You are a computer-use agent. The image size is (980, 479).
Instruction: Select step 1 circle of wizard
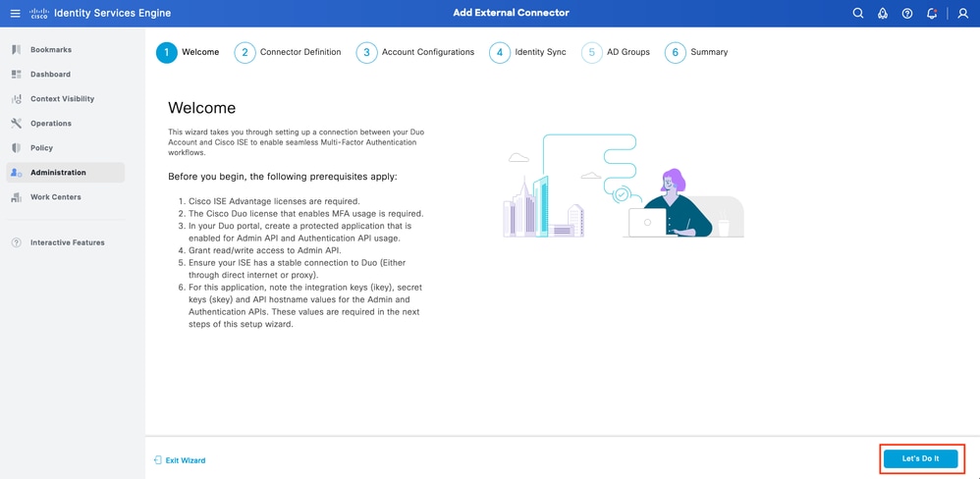[166, 52]
